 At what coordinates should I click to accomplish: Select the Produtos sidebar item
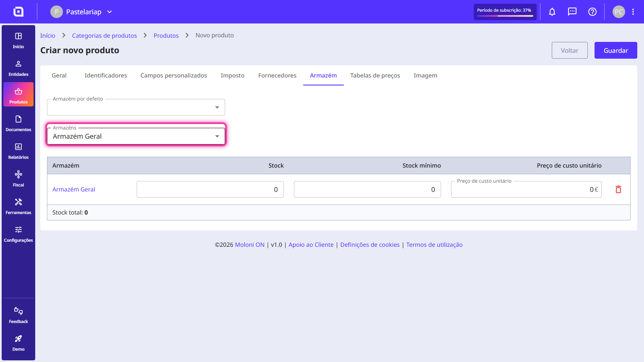point(18,94)
